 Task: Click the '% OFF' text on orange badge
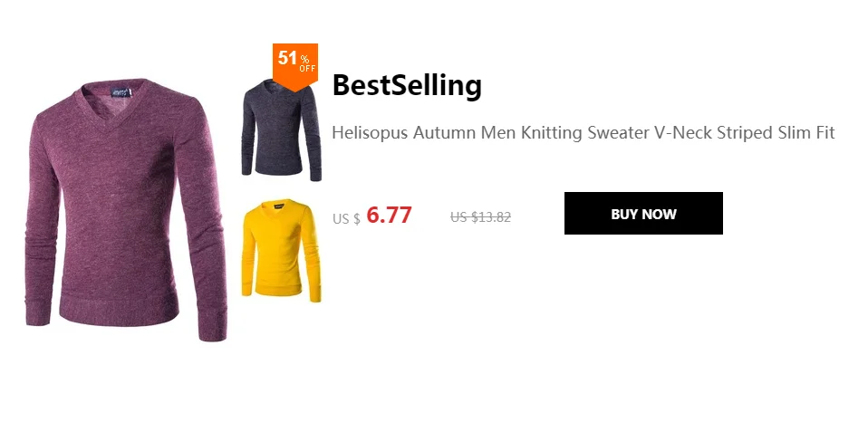pyautogui.click(x=307, y=64)
